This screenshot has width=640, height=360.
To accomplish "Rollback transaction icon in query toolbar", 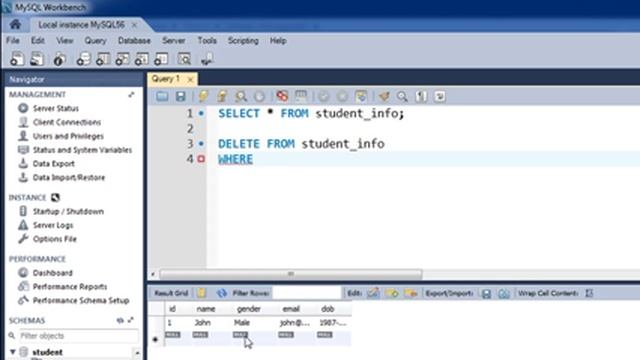I will (x=342, y=96).
